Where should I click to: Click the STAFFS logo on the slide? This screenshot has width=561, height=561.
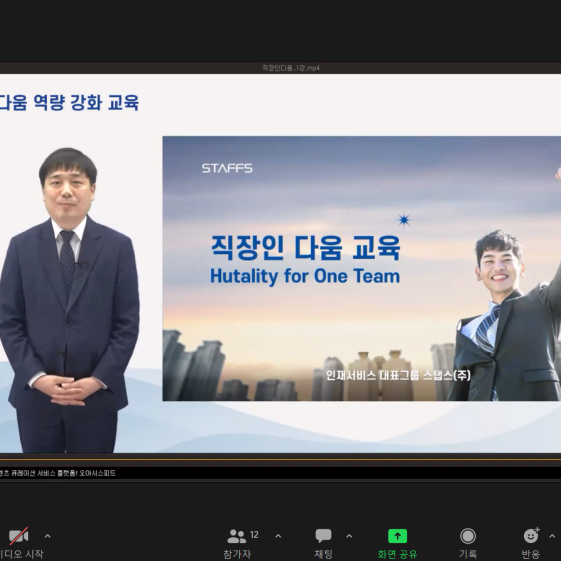pyautogui.click(x=227, y=168)
